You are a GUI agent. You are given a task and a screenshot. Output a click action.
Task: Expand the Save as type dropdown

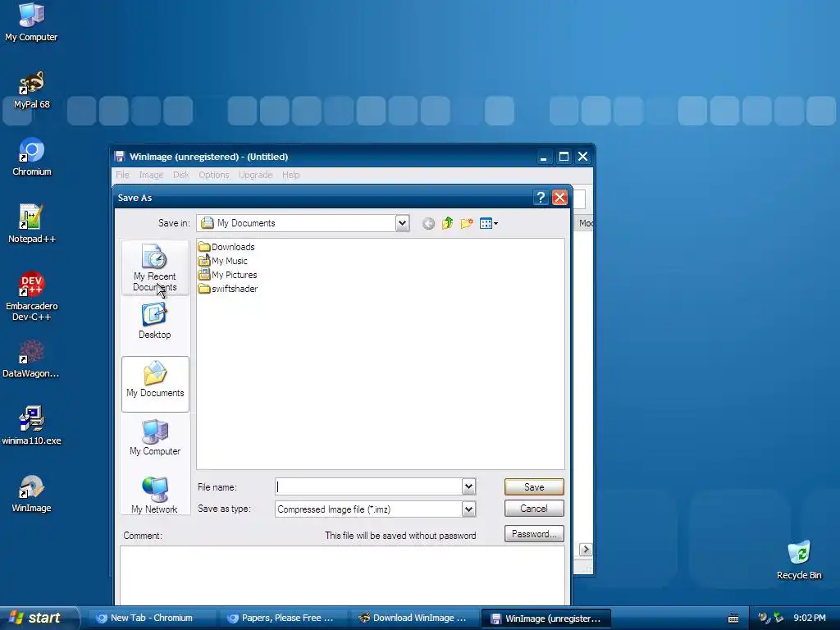click(x=468, y=509)
